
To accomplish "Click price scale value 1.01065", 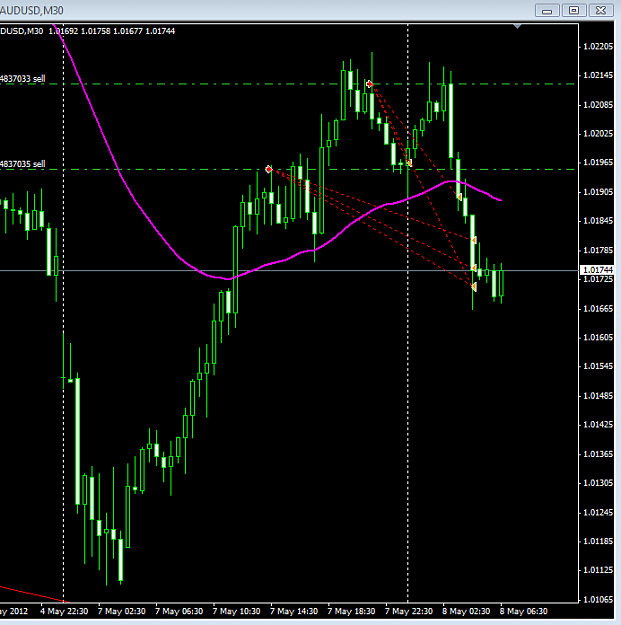I will [x=598, y=599].
